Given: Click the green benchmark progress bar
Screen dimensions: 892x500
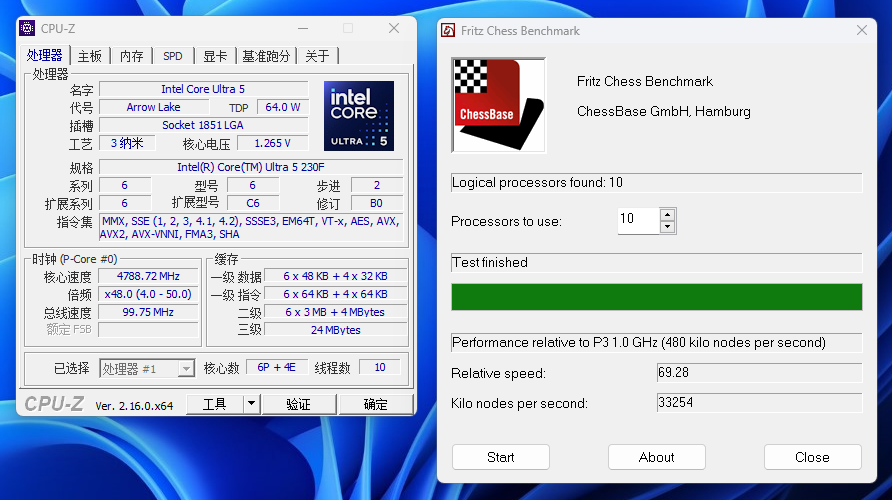Looking at the screenshot, I should pyautogui.click(x=656, y=297).
